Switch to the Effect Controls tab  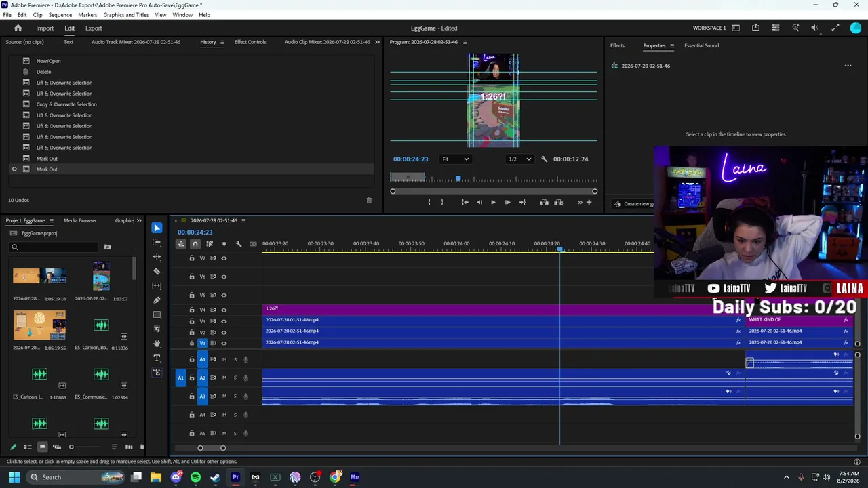(250, 42)
